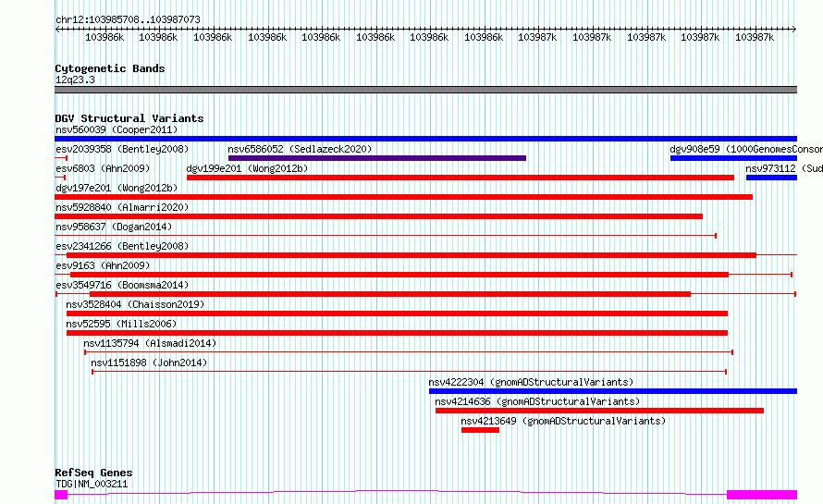Screen dimensions: 823x504
Task: Click nsv1151898 (John2014) label
Action: click(x=149, y=363)
